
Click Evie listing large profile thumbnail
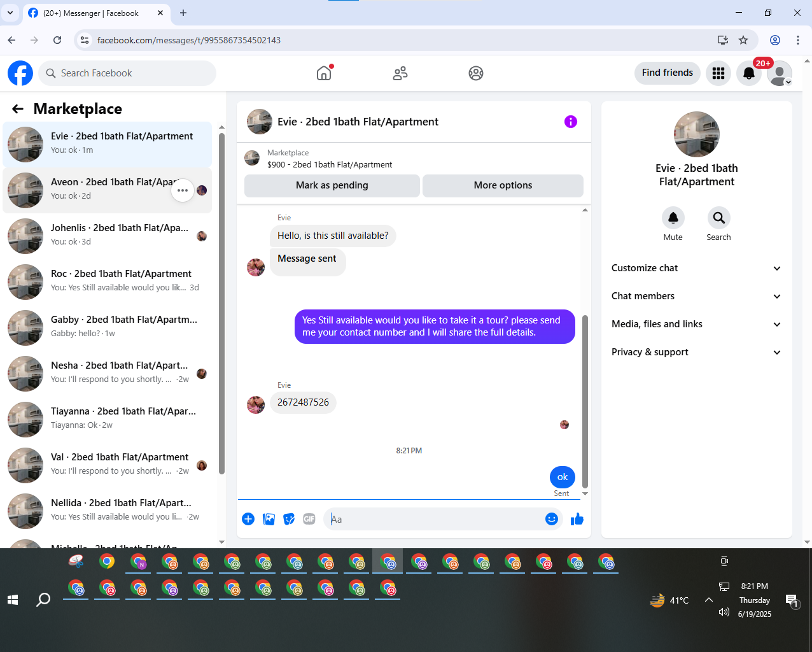click(x=697, y=134)
